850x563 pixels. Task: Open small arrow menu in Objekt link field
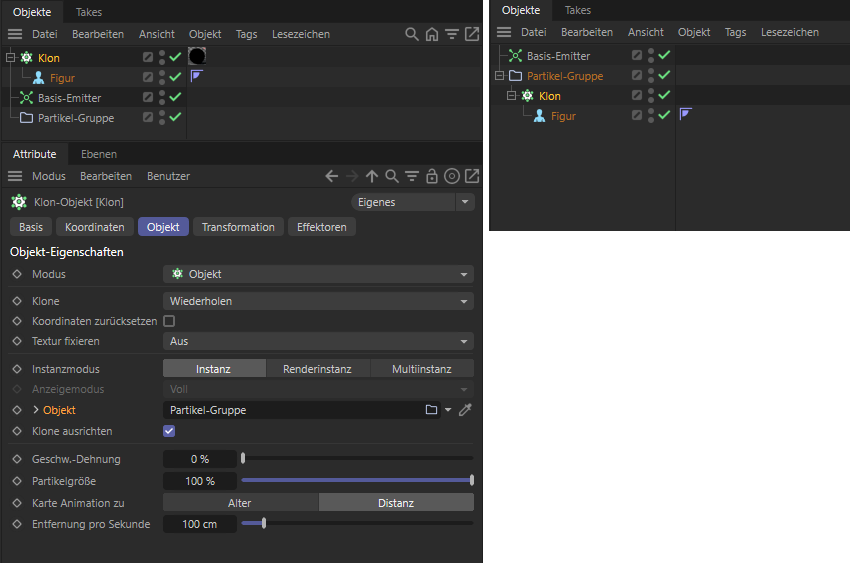click(x=448, y=410)
